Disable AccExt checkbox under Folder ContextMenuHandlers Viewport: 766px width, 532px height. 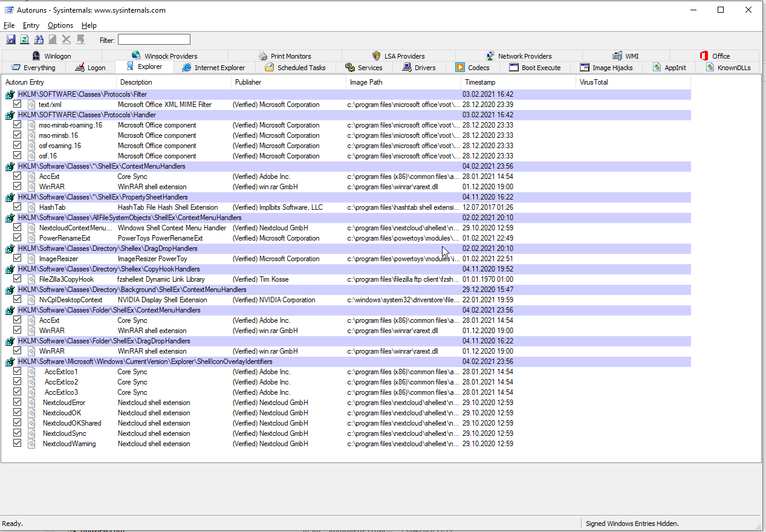pos(17,320)
